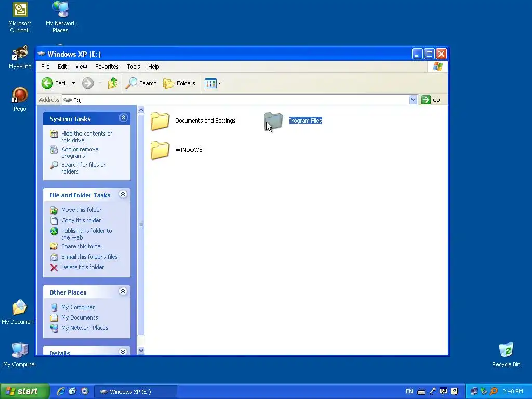
Task: Collapse the File and Folder Tasks panel
Action: coord(123,194)
